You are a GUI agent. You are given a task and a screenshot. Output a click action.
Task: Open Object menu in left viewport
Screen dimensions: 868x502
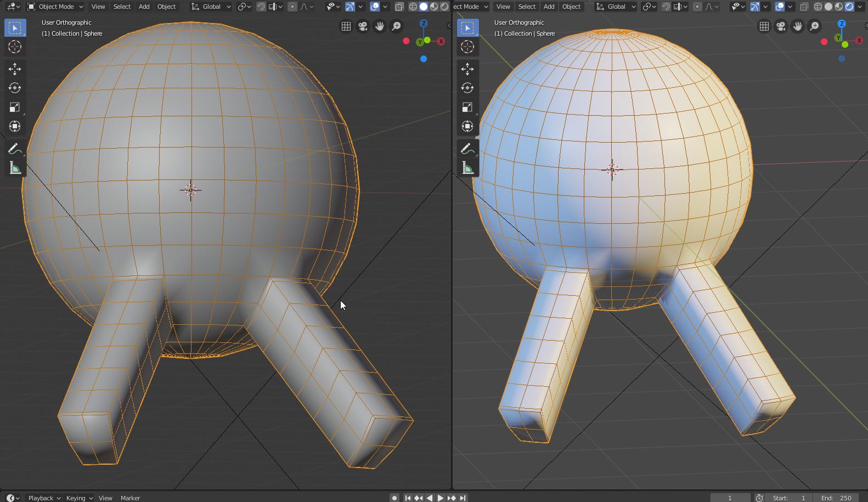click(166, 7)
